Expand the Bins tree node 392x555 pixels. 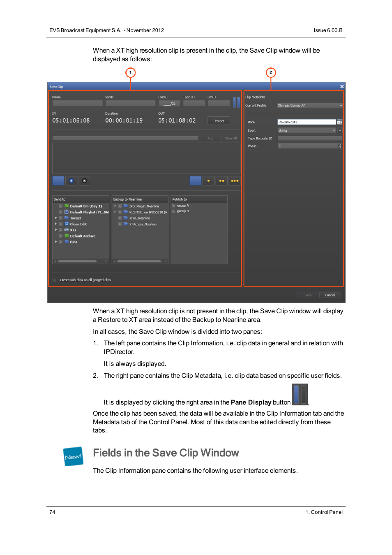click(x=56, y=242)
